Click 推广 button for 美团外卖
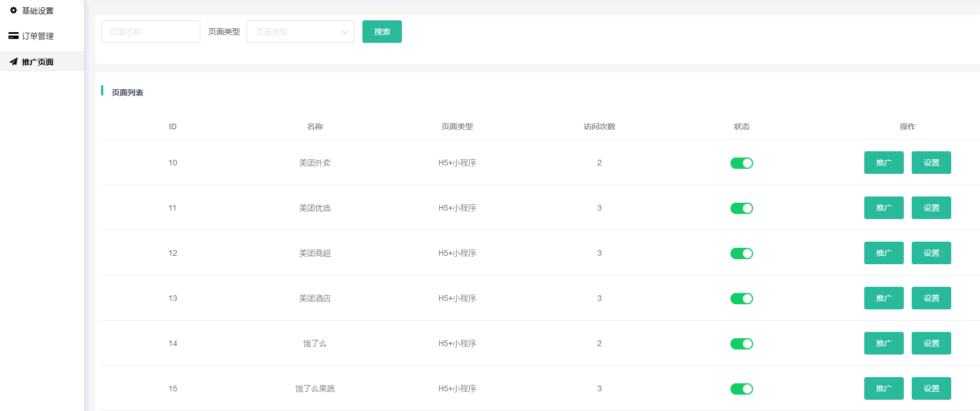The height and width of the screenshot is (411, 980). (884, 163)
